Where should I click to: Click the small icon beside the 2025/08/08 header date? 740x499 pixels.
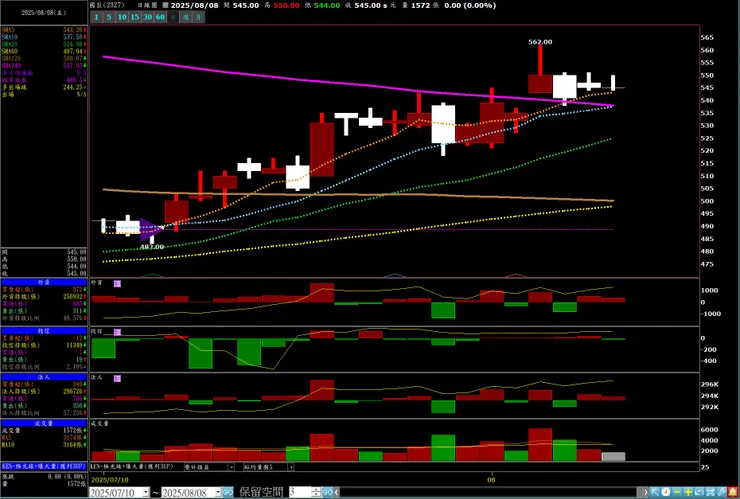[x=165, y=5]
